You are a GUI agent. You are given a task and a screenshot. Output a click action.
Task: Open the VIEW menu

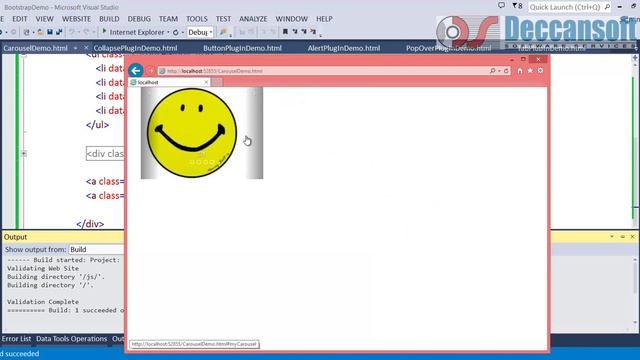(44, 19)
